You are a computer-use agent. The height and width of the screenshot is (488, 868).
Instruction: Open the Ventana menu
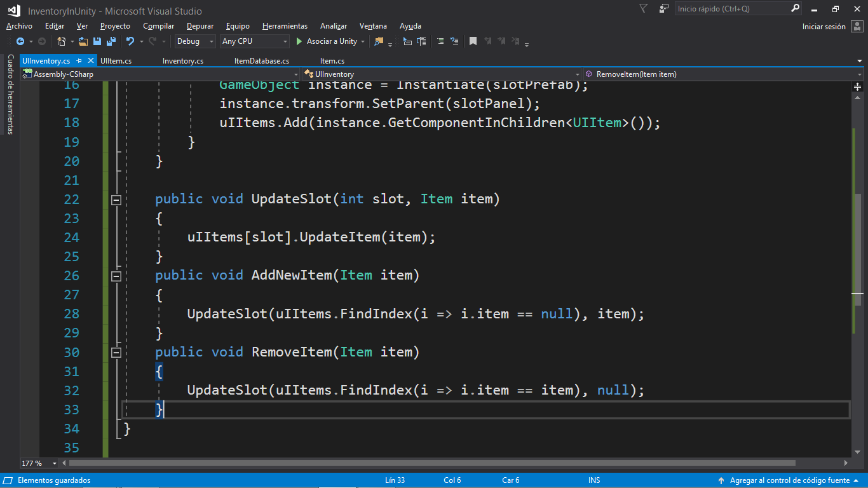(x=373, y=26)
